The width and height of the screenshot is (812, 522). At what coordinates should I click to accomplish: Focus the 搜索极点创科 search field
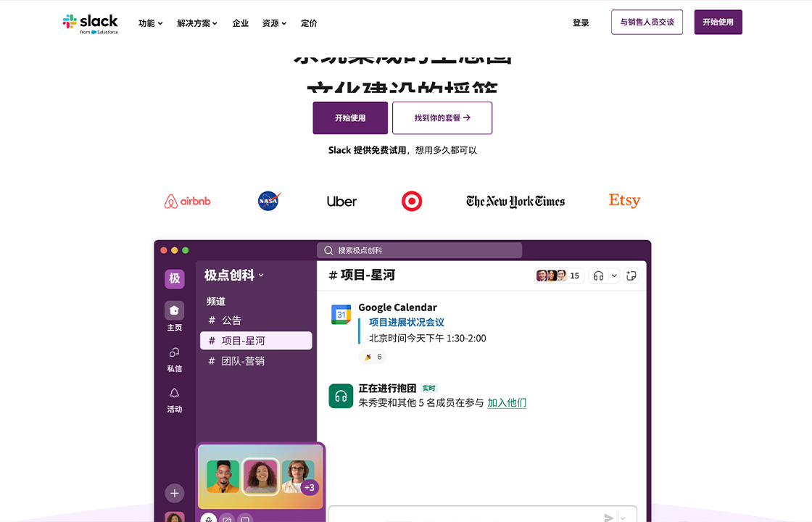(420, 251)
